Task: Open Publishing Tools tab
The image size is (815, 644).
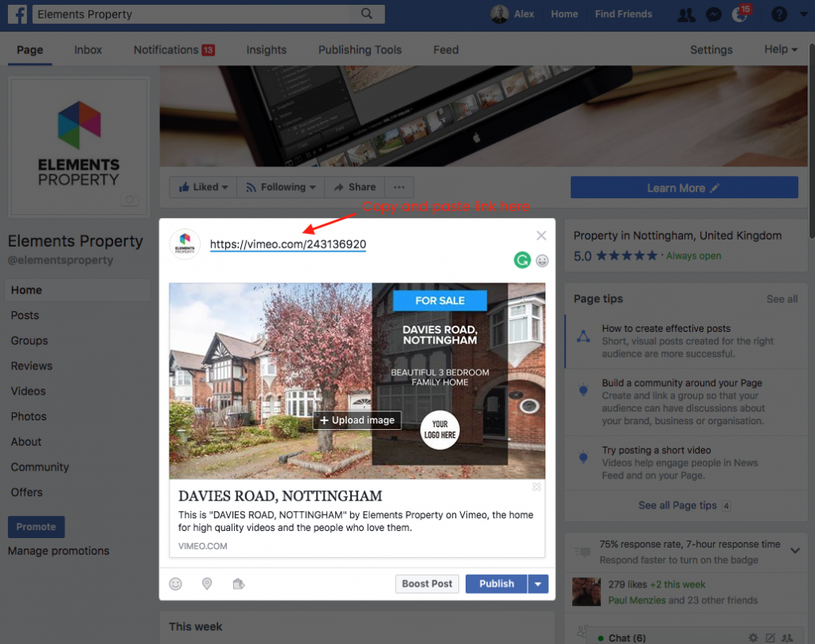Action: (360, 50)
